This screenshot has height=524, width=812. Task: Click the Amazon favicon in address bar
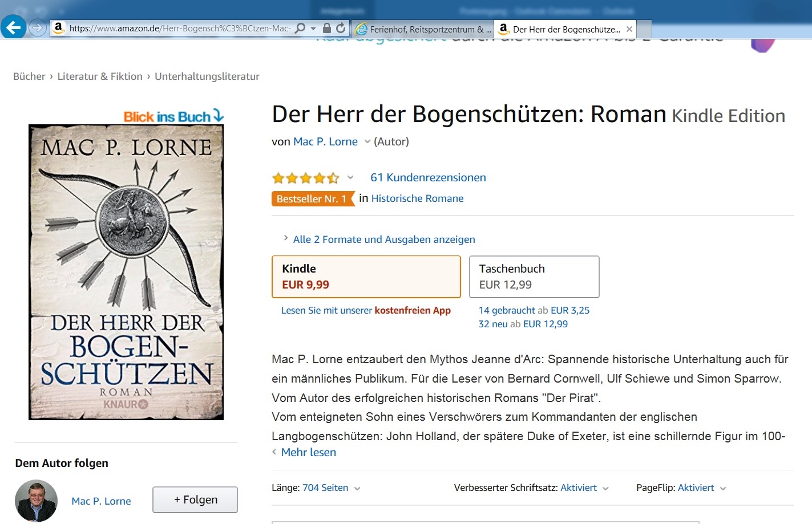[x=58, y=27]
